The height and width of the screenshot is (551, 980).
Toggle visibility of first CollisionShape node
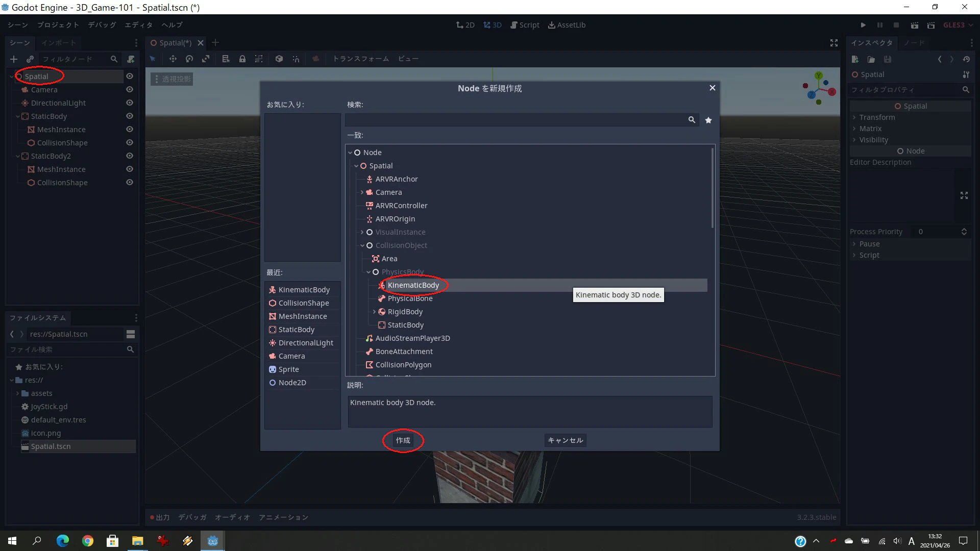tap(130, 142)
